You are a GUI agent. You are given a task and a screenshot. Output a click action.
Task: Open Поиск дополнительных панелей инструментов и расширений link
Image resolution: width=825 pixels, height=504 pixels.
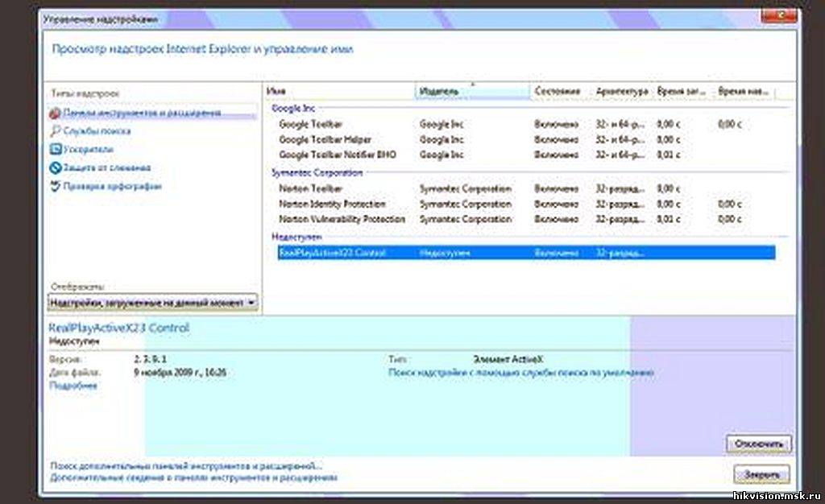(x=186, y=466)
